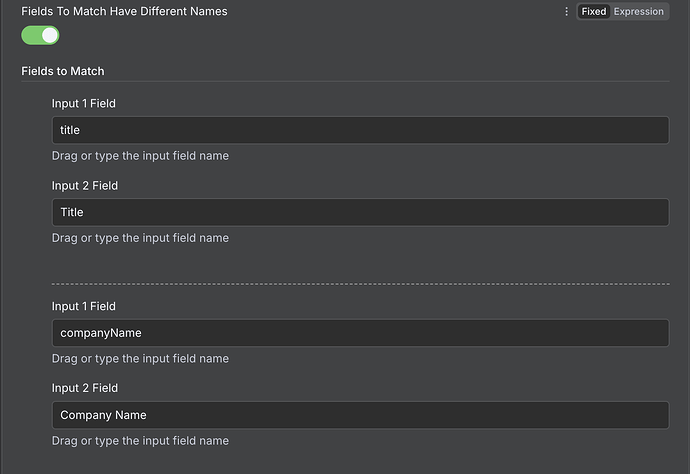Click the hint text below the "companyName" field

tap(140, 359)
